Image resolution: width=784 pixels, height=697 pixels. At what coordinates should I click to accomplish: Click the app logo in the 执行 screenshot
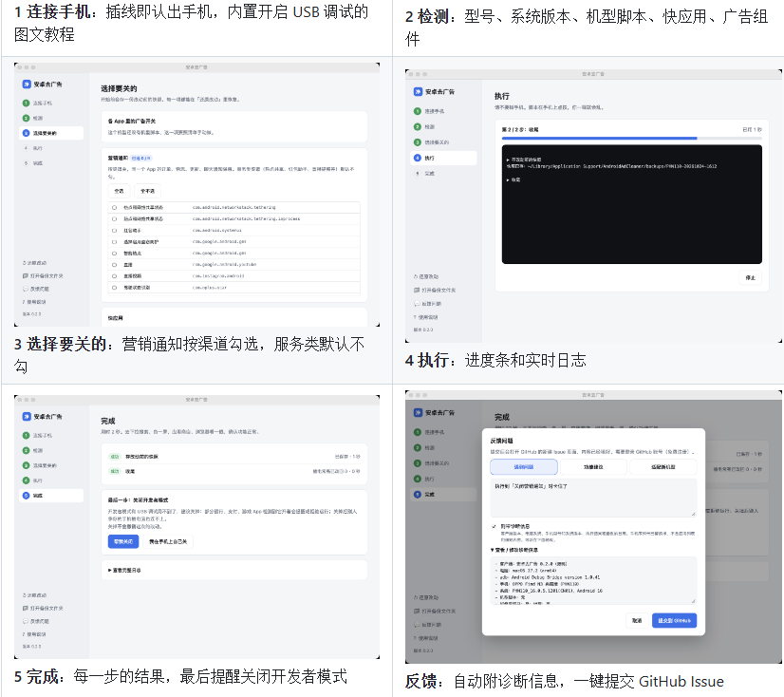click(418, 91)
